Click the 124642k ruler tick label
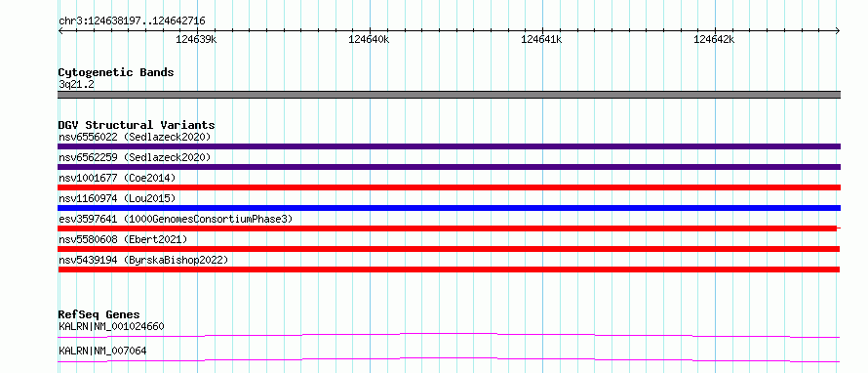This screenshot has width=868, height=373. (714, 39)
